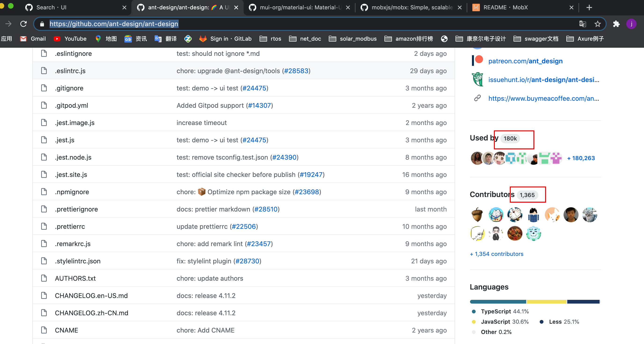This screenshot has width=644, height=344.
Task: Open the Gmail bookmark
Action: click(33, 39)
